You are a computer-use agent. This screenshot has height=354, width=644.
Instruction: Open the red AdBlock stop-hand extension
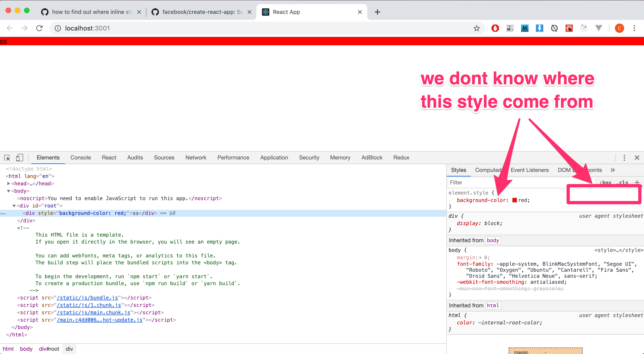point(495,28)
